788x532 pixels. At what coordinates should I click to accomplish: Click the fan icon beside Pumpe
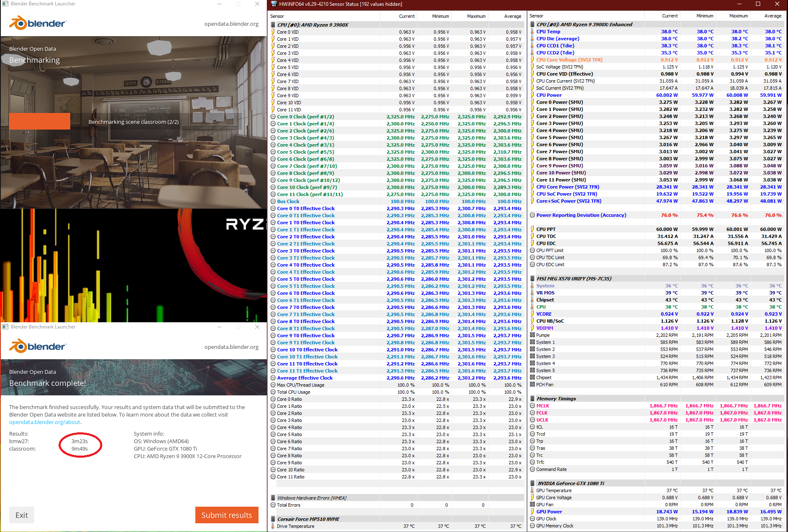point(532,335)
